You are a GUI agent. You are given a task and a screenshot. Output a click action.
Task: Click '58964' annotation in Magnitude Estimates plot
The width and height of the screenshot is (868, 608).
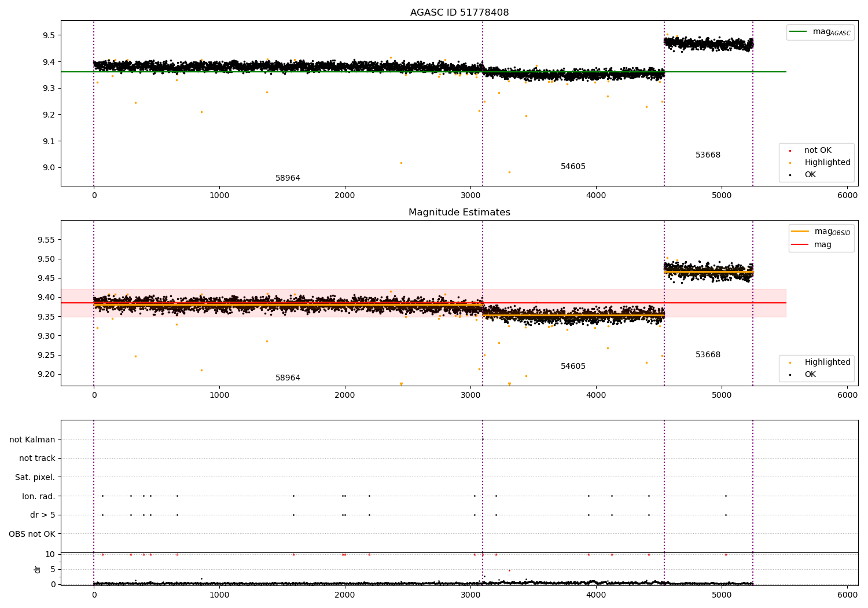tap(288, 378)
